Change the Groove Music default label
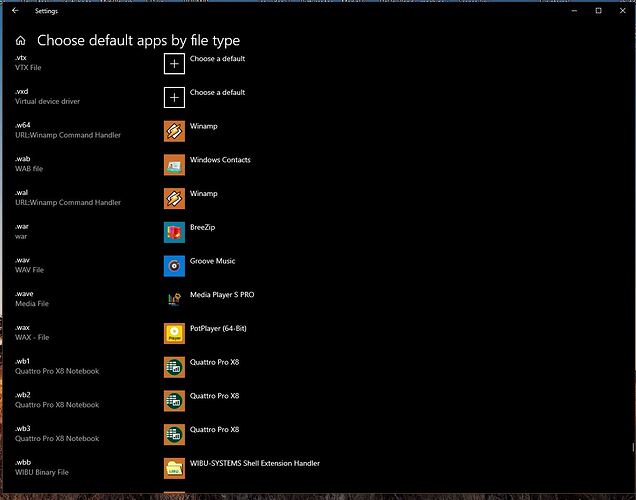This screenshot has height=500, width=636. [x=213, y=261]
